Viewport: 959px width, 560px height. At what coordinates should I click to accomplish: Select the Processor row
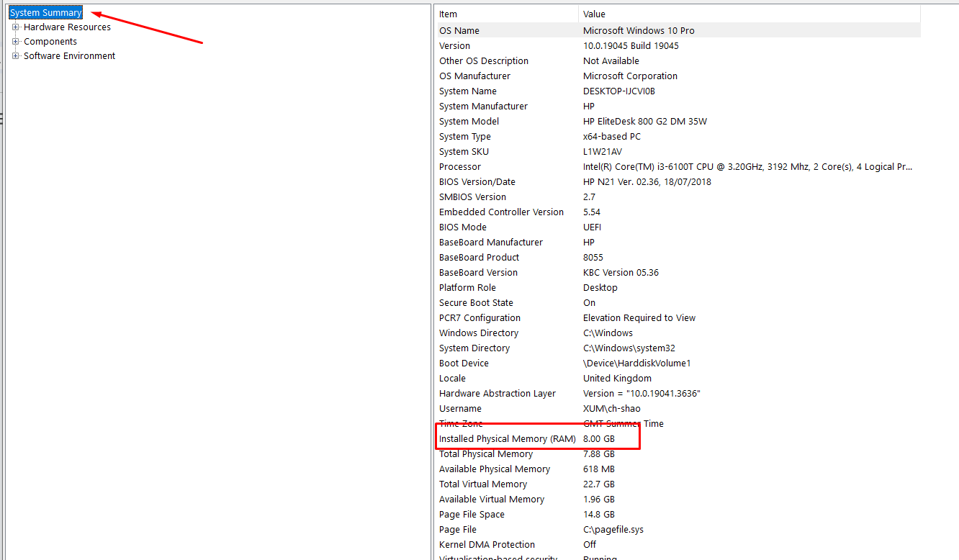[460, 167]
